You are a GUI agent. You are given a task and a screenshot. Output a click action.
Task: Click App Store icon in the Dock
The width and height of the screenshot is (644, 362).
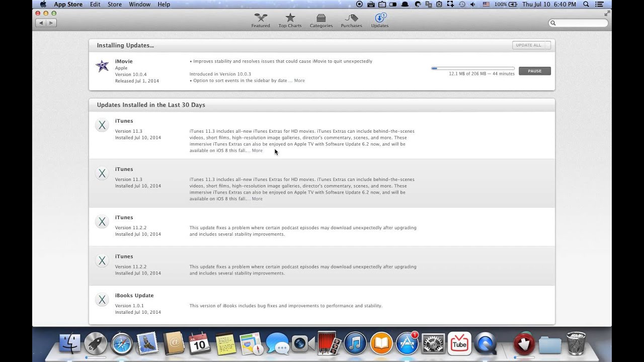(407, 344)
